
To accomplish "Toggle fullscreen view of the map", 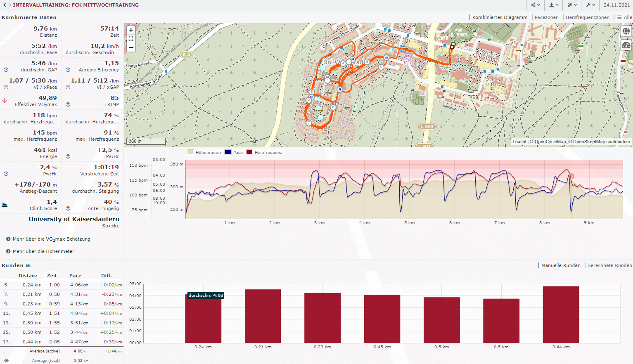I will click(131, 39).
